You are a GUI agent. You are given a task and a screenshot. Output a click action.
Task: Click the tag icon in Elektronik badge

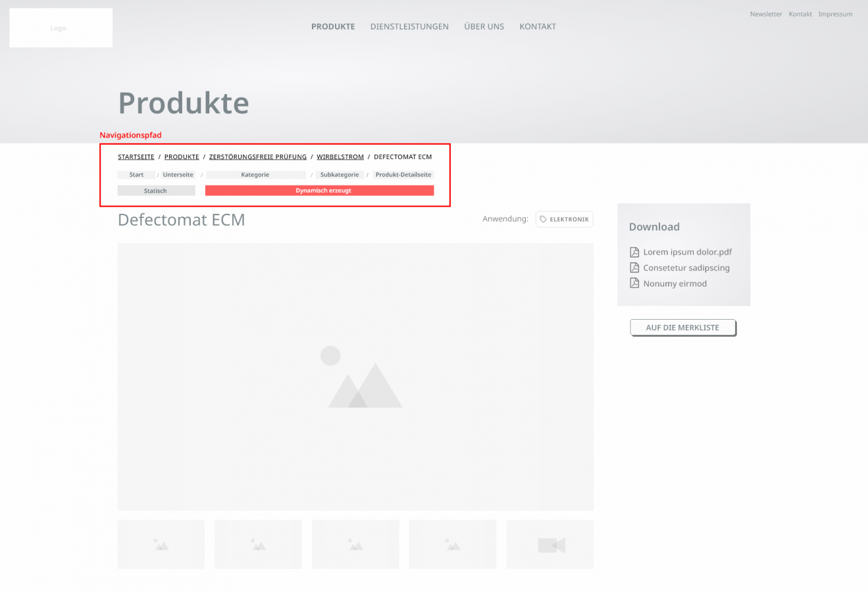544,219
